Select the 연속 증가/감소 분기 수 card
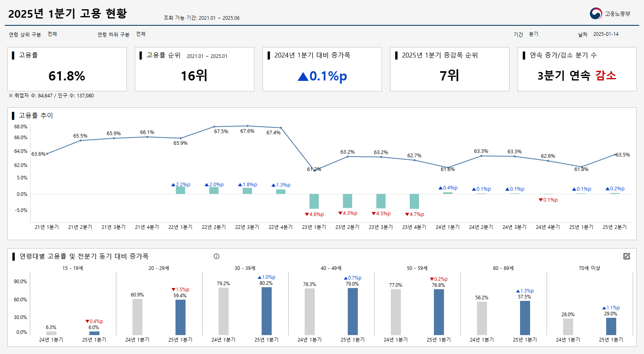This screenshot has width=644, height=354. tap(577, 69)
